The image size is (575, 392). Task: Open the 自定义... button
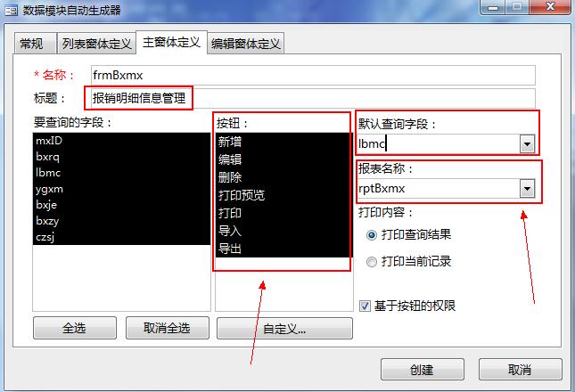coord(284,328)
